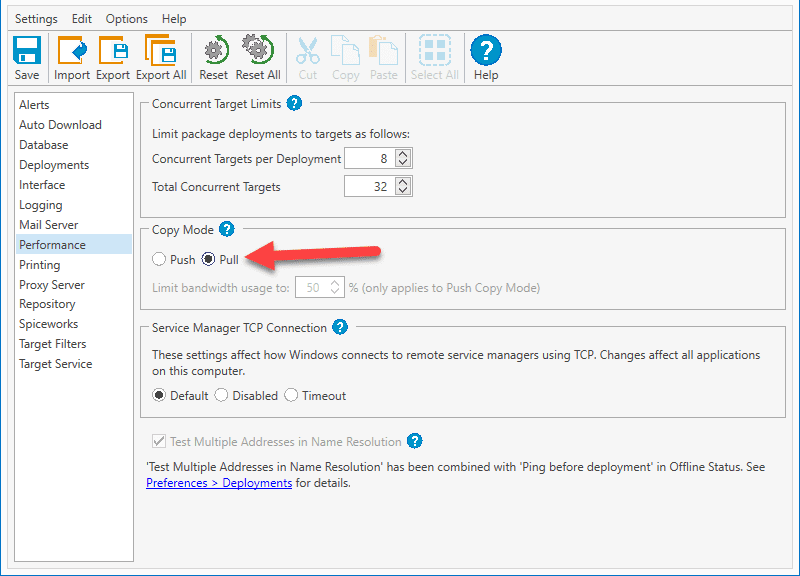Open help for Test Multiple Addresses
This screenshot has height=576, width=800.
point(415,441)
